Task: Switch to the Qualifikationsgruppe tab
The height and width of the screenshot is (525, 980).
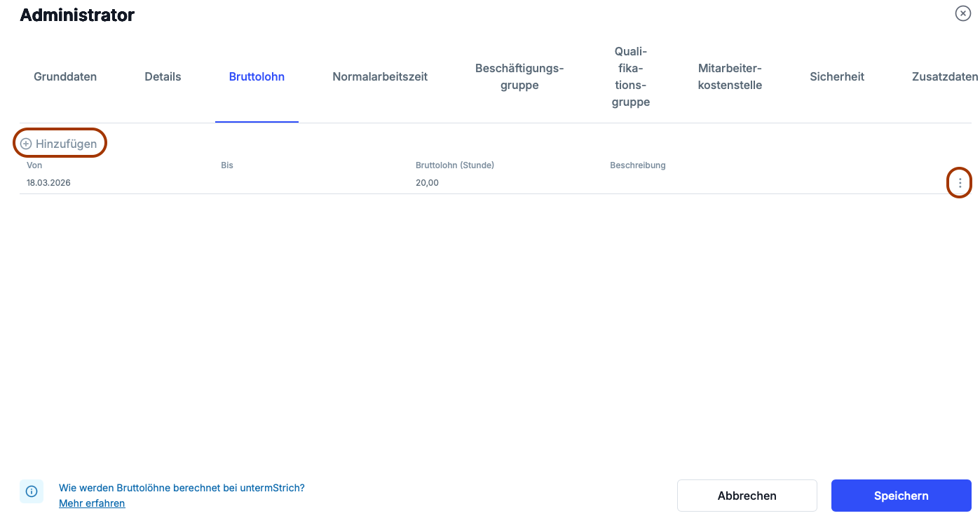Action: click(630, 77)
